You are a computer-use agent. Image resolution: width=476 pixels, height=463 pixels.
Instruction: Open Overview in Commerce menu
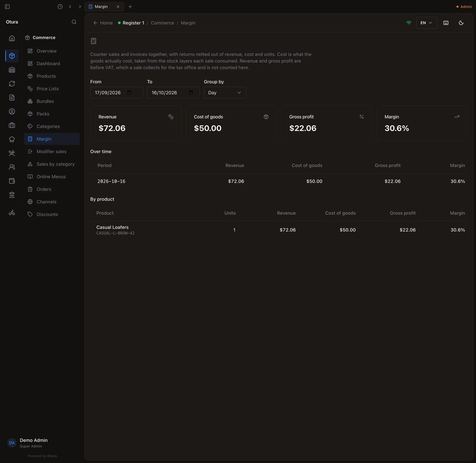[x=52, y=51]
